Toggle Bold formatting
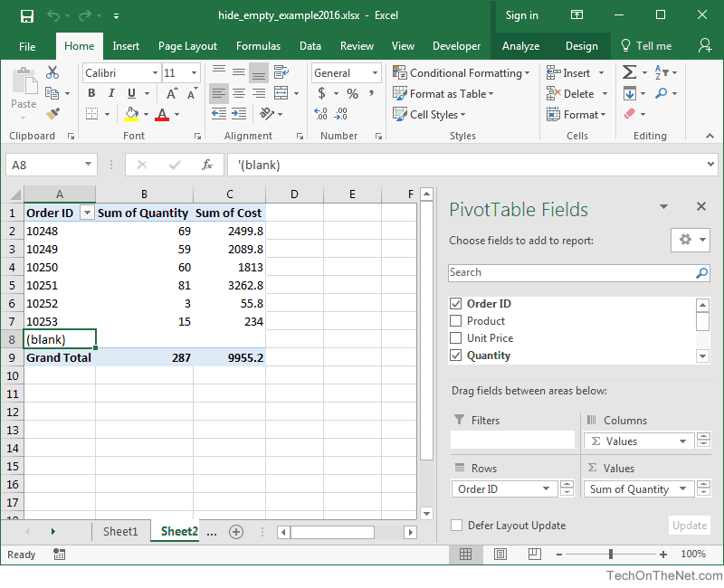This screenshot has width=724, height=588. (x=91, y=93)
